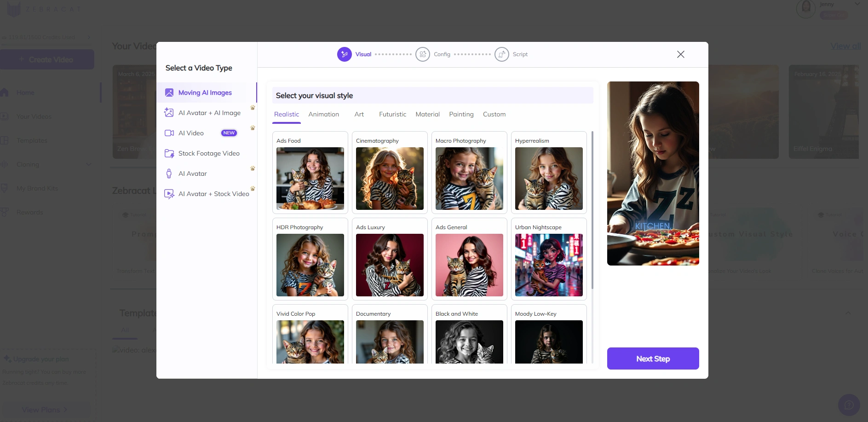Viewport: 868px width, 422px height.
Task: Click the Next Step button
Action: pos(653,358)
